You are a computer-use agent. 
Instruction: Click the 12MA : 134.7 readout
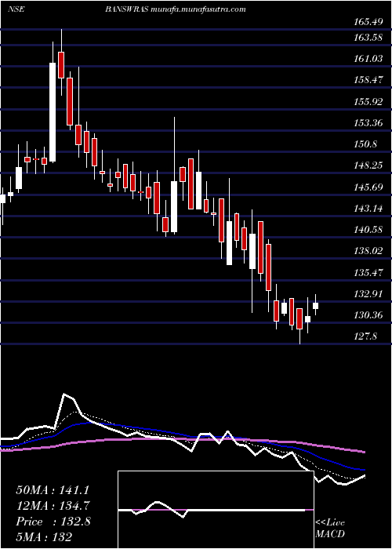tap(53, 506)
